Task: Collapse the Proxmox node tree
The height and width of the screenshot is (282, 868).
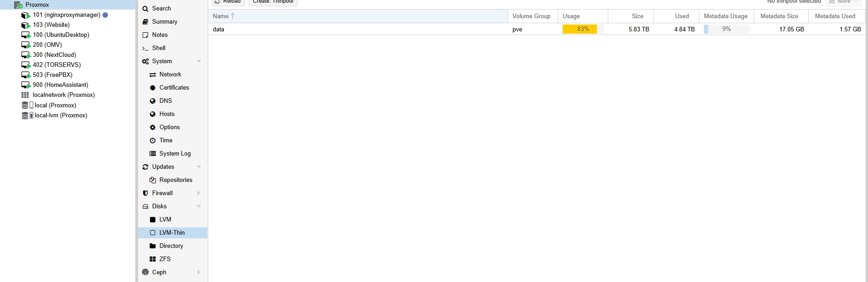Action: point(11,5)
